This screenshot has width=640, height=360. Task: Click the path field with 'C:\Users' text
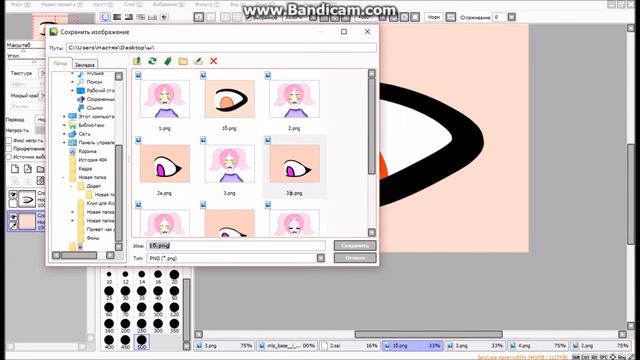point(221,48)
